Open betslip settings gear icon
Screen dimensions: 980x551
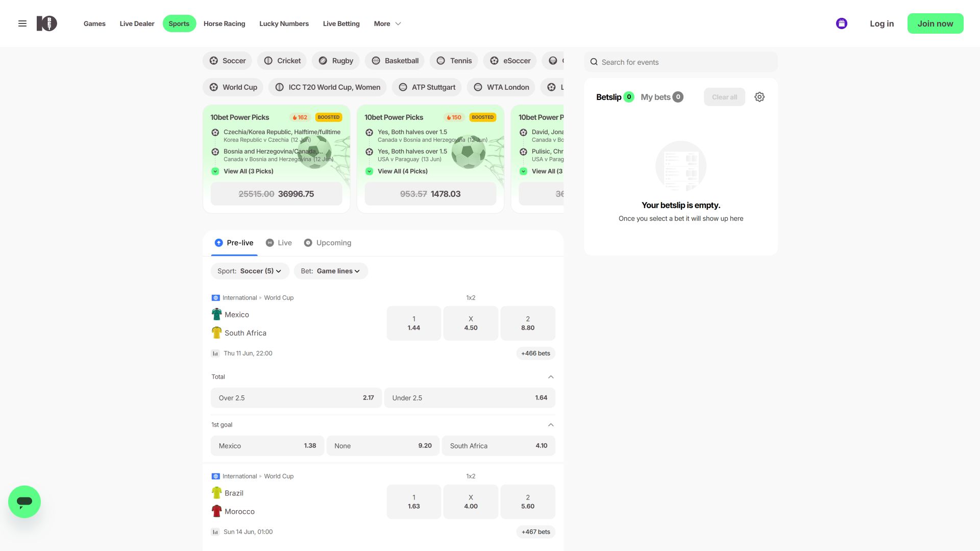click(x=759, y=97)
